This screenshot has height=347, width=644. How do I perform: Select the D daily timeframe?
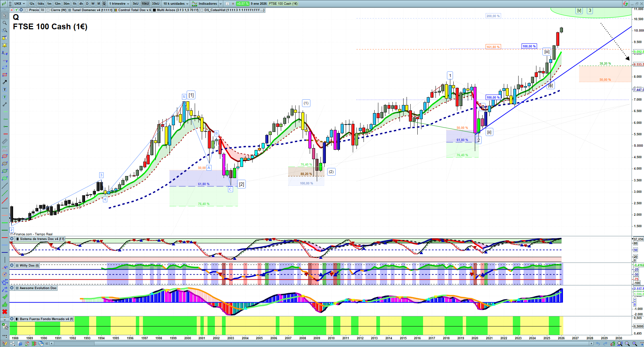87,4
